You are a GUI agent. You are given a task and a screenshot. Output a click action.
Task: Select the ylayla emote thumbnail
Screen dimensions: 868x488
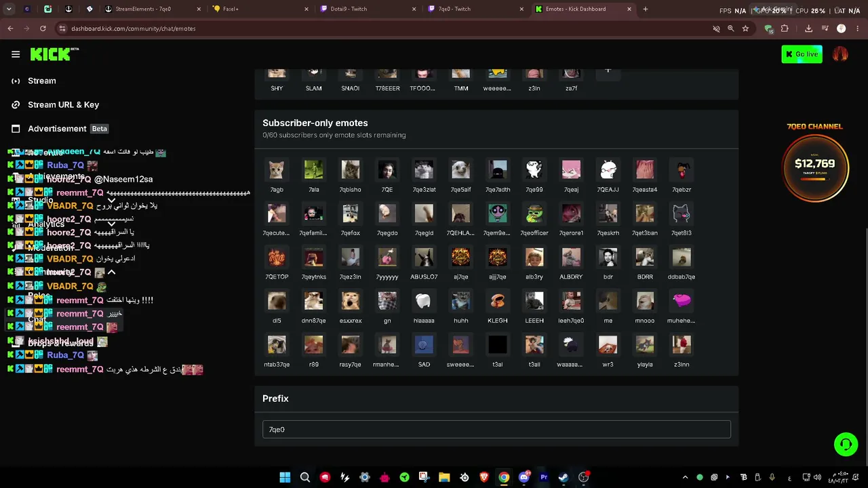(x=645, y=345)
